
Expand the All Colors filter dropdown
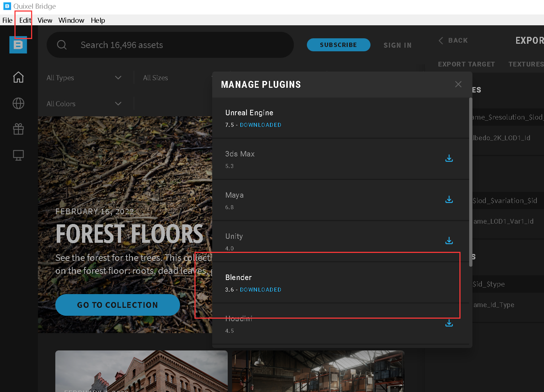click(84, 104)
